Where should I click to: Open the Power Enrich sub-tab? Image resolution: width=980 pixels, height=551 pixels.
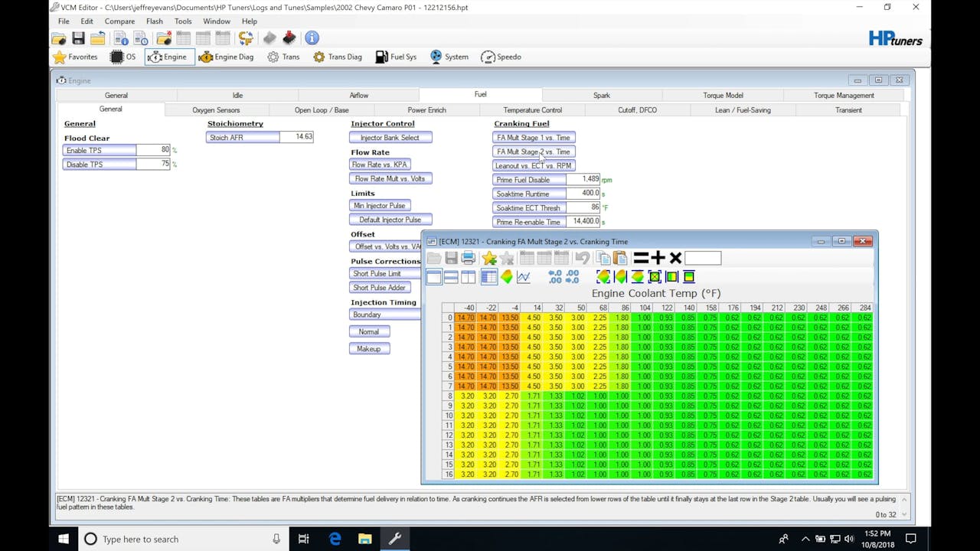point(426,110)
